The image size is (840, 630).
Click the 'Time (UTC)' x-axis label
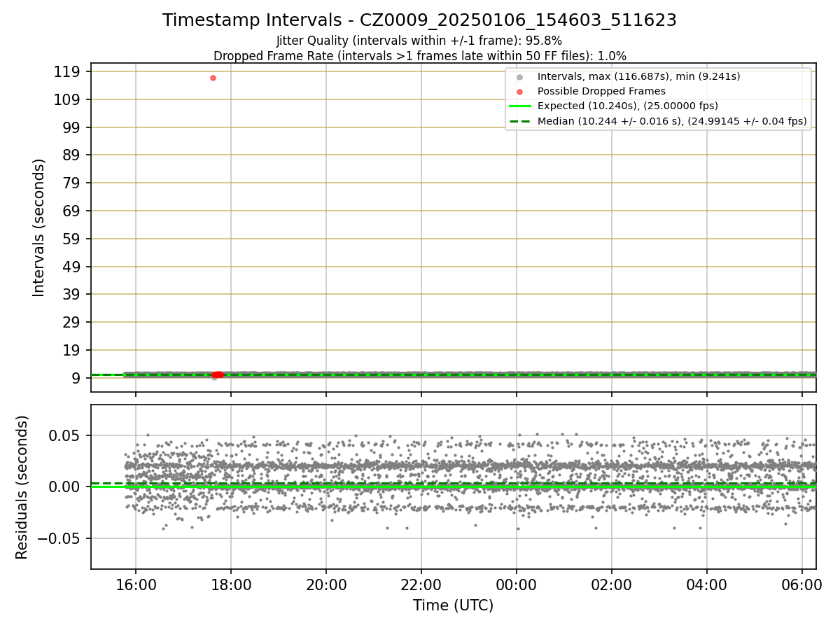point(453,605)
